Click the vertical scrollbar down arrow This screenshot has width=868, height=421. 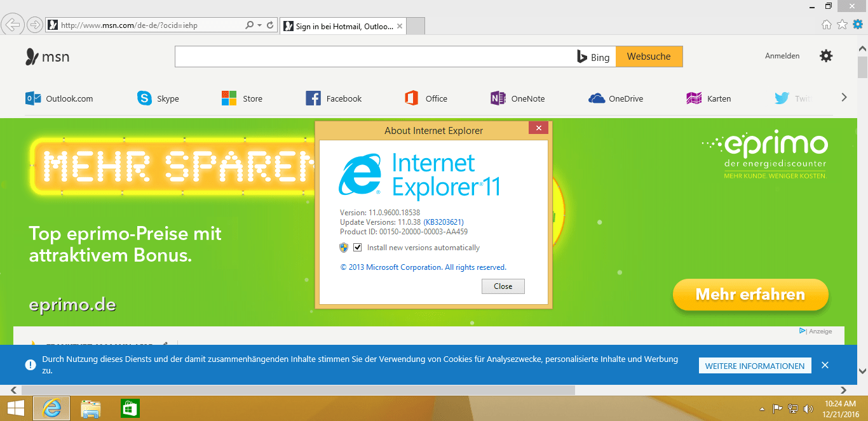[x=862, y=371]
